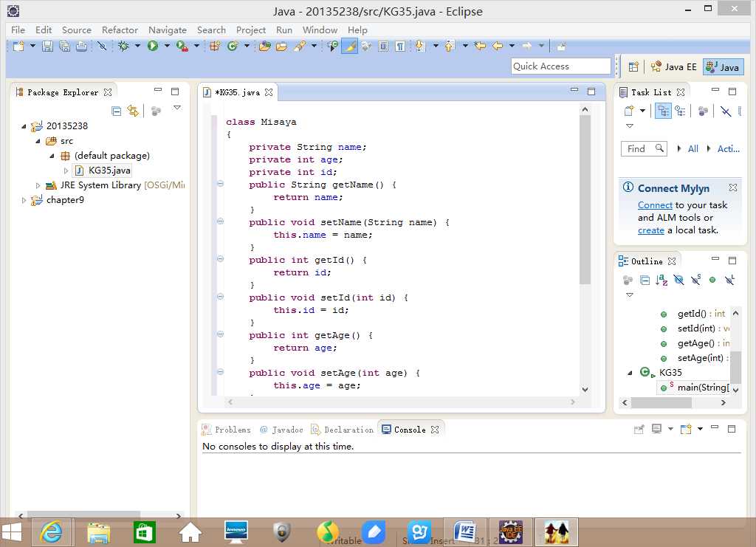Click the Save All toolbar icon
Image resolution: width=756 pixels, height=547 pixels.
point(64,47)
